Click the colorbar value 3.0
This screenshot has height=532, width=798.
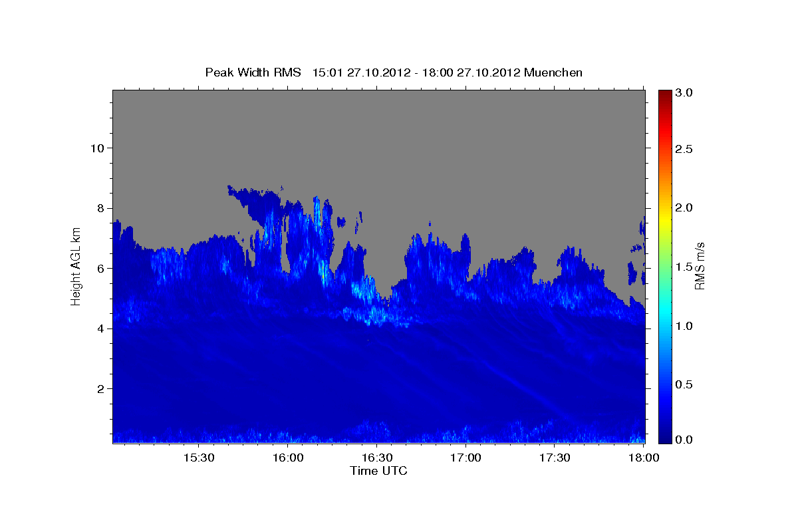684,93
